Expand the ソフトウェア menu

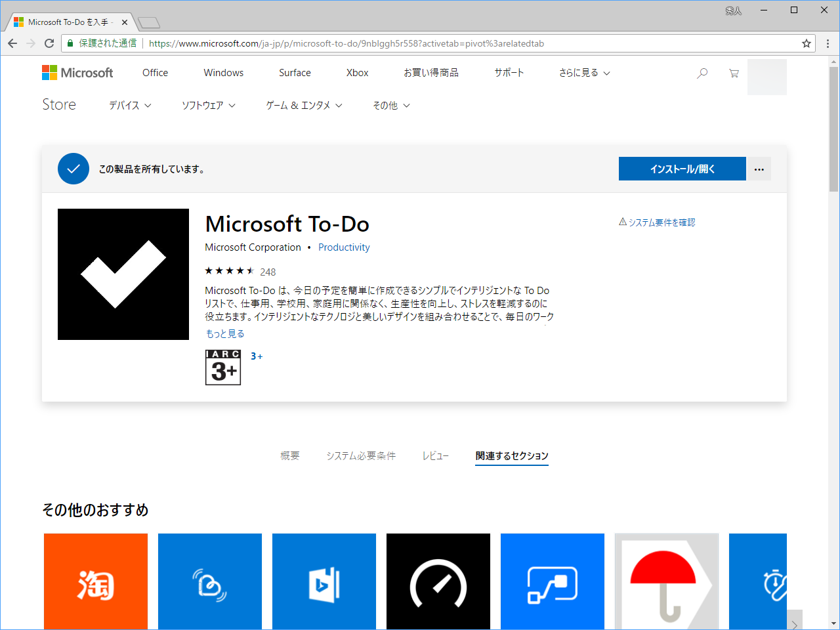click(209, 105)
